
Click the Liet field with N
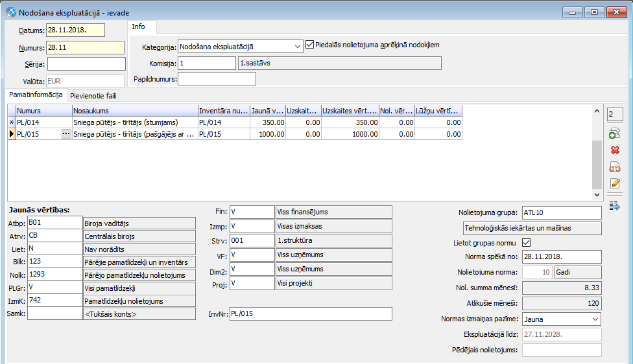55,249
